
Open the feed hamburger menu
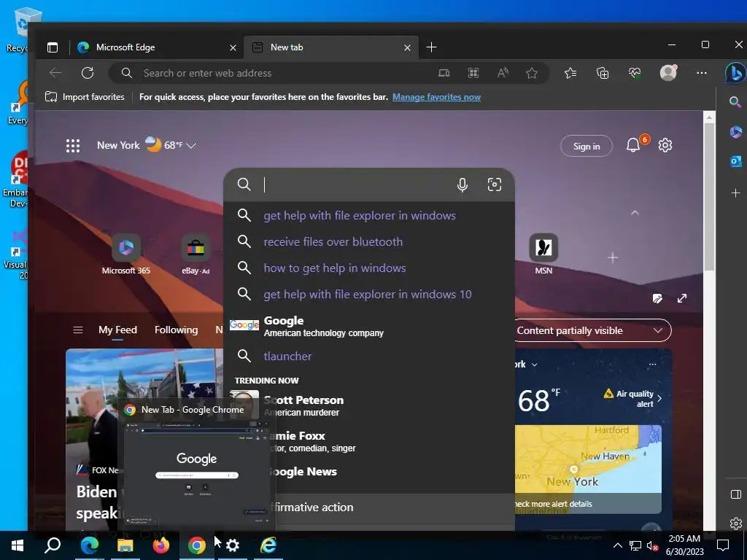click(78, 330)
